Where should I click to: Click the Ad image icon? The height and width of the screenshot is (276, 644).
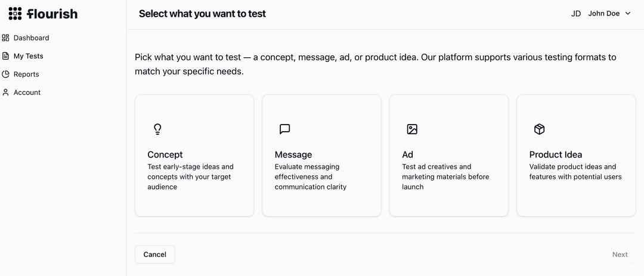(412, 129)
